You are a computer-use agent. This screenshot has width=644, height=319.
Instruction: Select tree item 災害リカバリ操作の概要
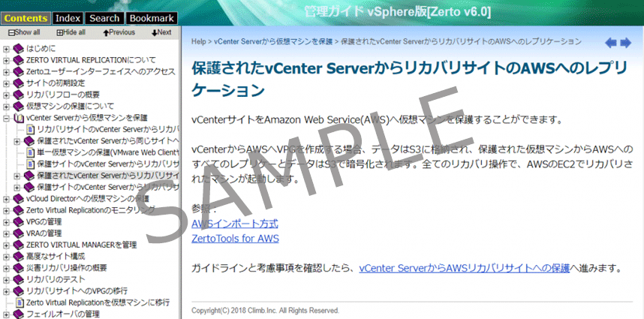(67, 268)
